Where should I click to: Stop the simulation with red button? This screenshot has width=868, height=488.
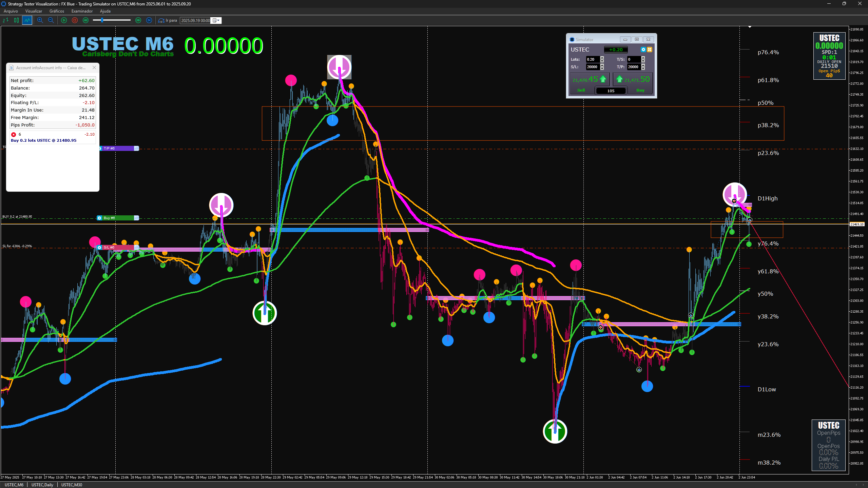(75, 20)
